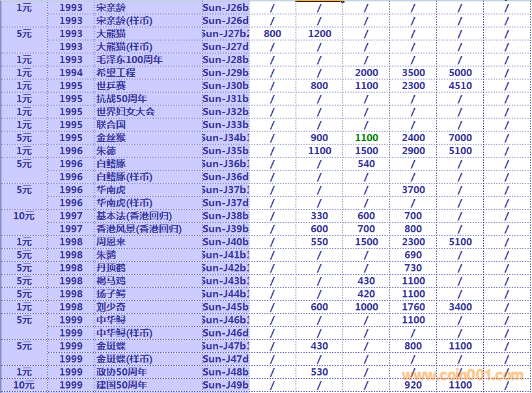
Task: Select the 香港风景(香港回归) cell
Action: (x=139, y=229)
